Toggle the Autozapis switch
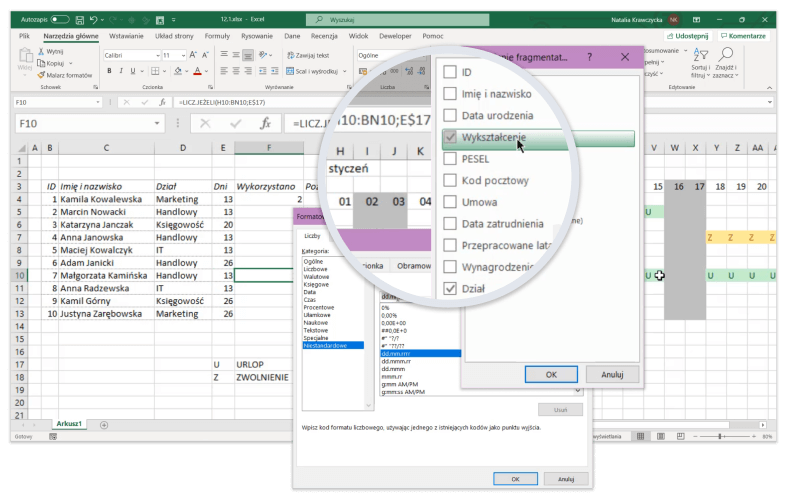787x502 pixels. 60,19
